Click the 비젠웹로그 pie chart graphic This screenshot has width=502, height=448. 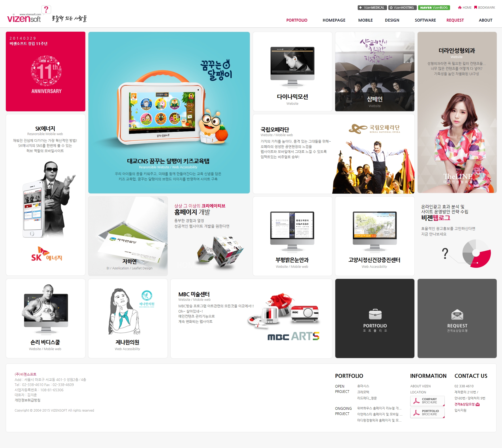click(x=476, y=253)
